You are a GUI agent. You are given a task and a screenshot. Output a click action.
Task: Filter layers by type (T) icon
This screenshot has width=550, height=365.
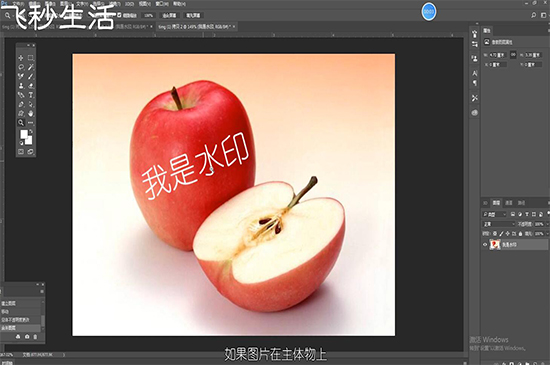(526, 214)
